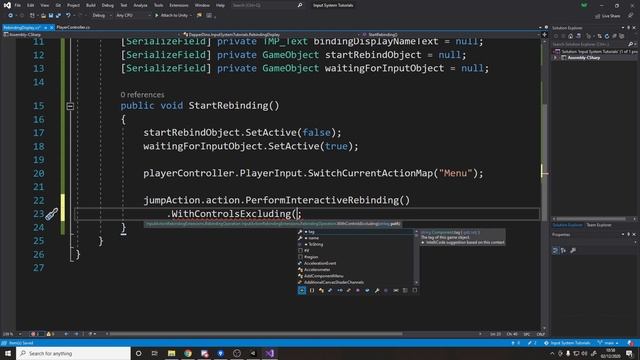Click the errors count indicator in editor footer
This screenshot has height=360, width=640.
point(36,334)
